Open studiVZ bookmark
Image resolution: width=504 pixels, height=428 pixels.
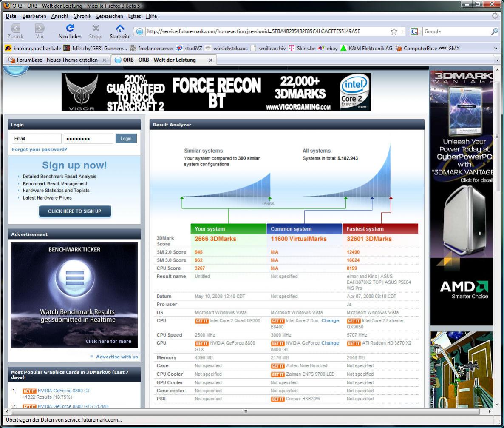(x=190, y=48)
